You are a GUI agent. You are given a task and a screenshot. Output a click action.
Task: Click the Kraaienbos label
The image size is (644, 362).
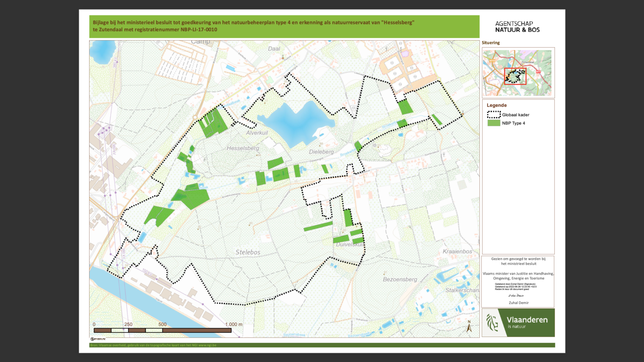point(457,252)
